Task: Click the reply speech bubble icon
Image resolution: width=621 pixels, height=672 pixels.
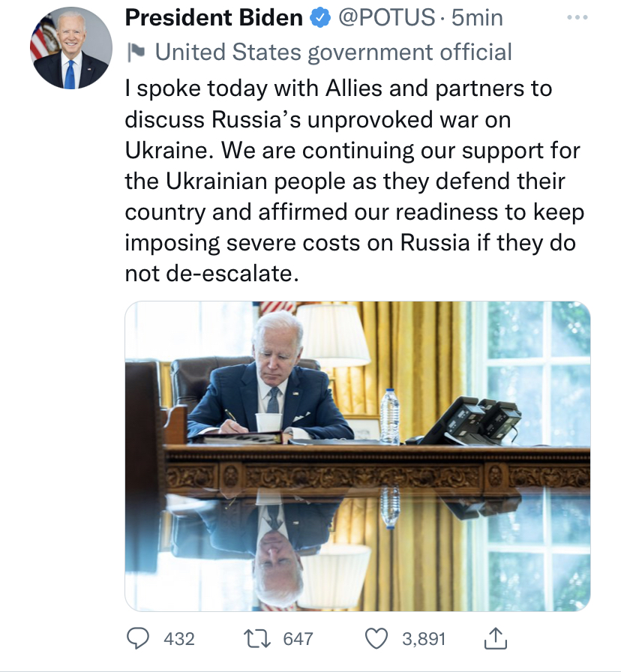Action: (x=139, y=638)
